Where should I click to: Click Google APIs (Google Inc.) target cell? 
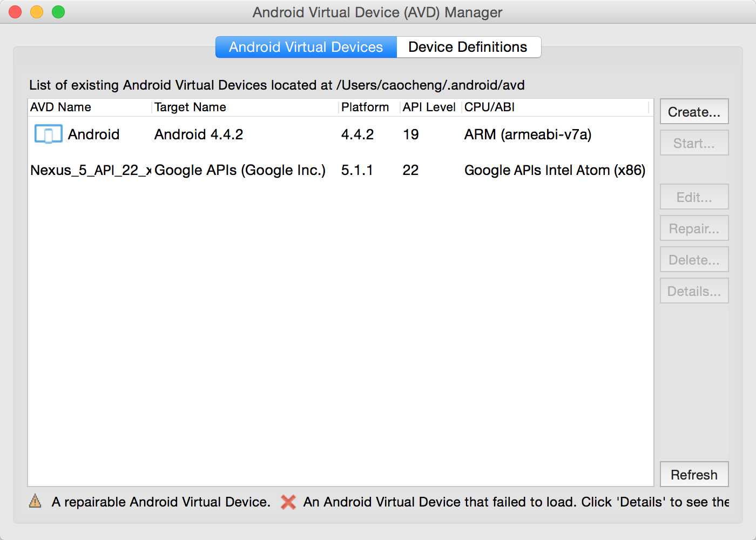(240, 170)
